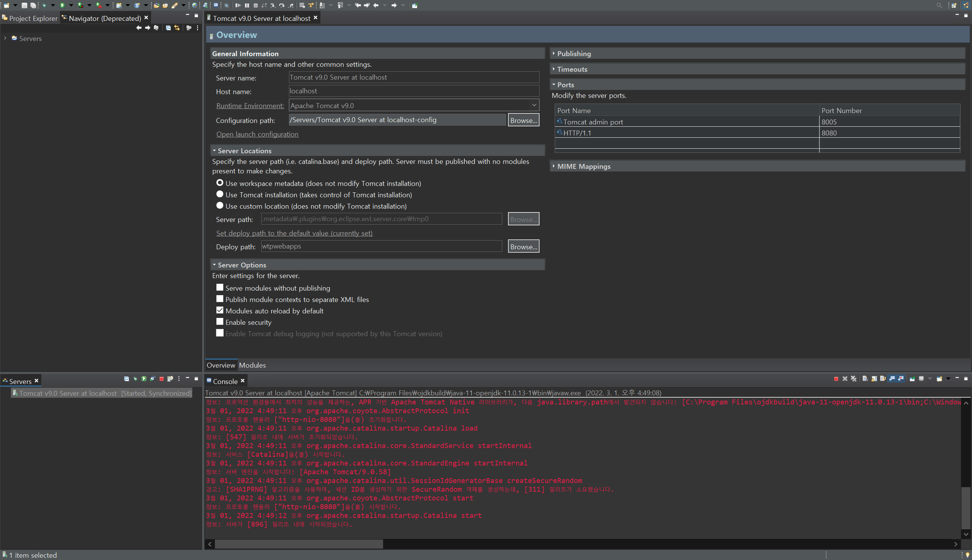Start server in debug mode icon

tap(136, 379)
